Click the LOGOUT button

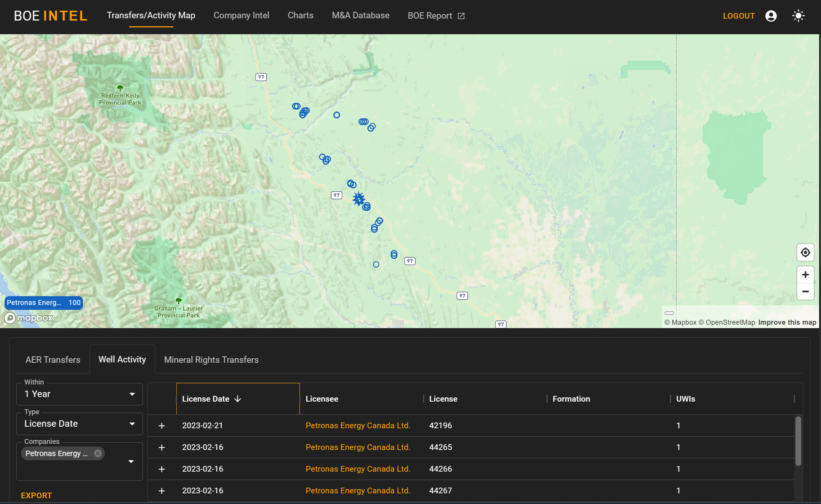coord(739,16)
